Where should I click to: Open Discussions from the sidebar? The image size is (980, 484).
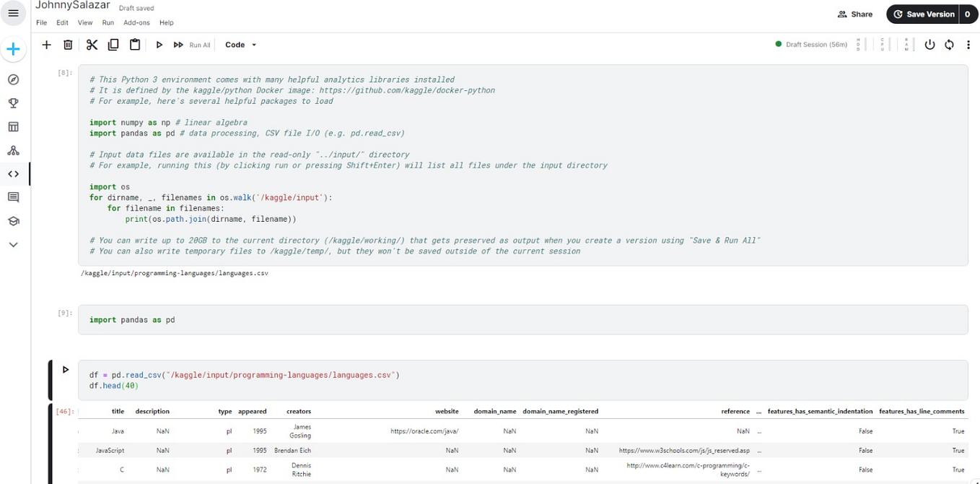(x=14, y=197)
